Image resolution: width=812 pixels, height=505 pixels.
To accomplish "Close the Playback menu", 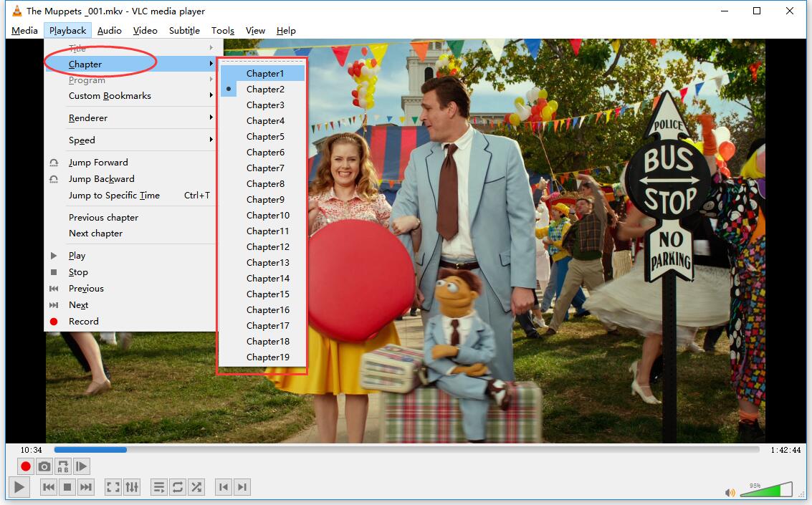I will click(x=68, y=31).
